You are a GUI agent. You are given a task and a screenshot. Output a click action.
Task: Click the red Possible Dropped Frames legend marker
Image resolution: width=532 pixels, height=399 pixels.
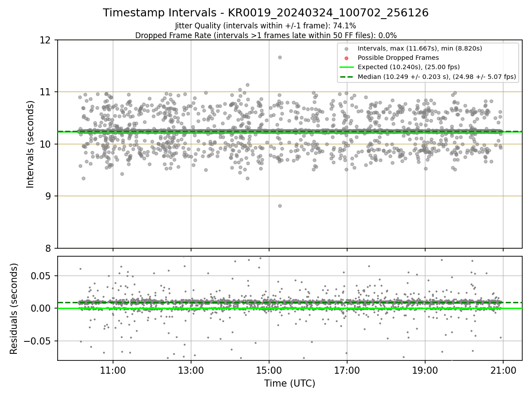click(x=346, y=58)
